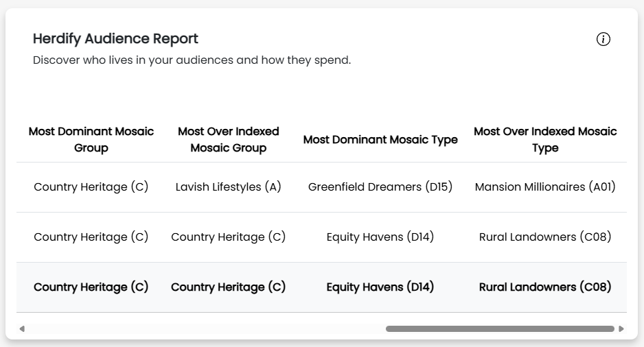The image size is (644, 347).
Task: Click the left scroll arrow under the table
Action: coord(22,329)
